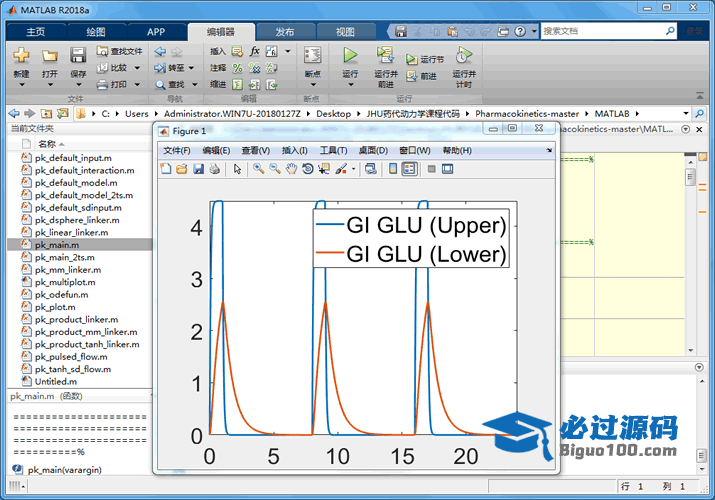Toggle the Insert Legend button in the figure toolbar

[x=409, y=169]
